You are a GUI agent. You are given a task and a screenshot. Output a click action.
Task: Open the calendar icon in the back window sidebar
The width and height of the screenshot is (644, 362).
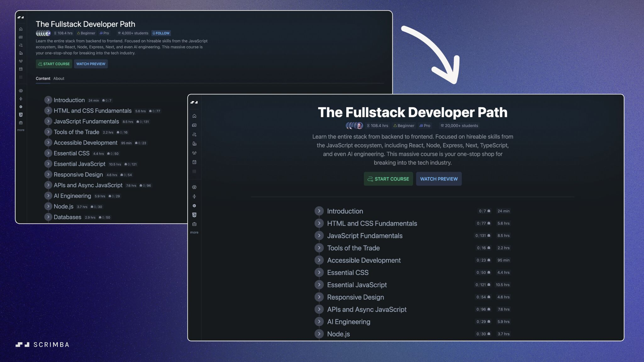21,69
